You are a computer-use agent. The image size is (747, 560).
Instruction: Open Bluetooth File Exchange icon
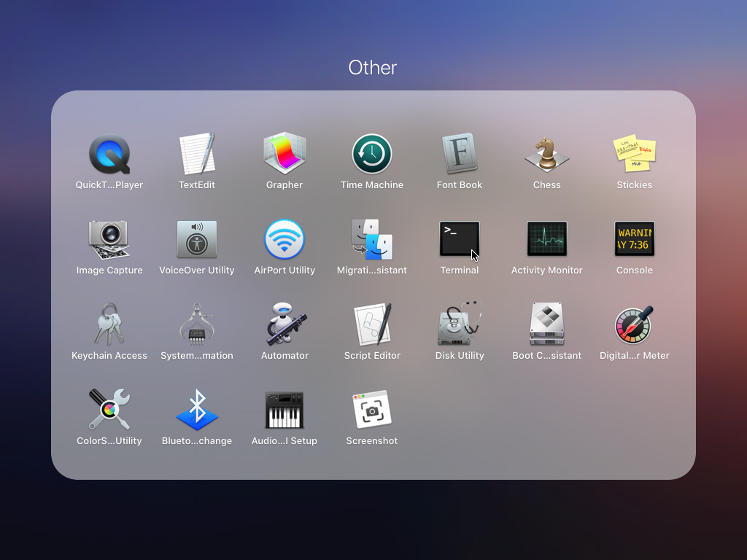pyautogui.click(x=197, y=410)
